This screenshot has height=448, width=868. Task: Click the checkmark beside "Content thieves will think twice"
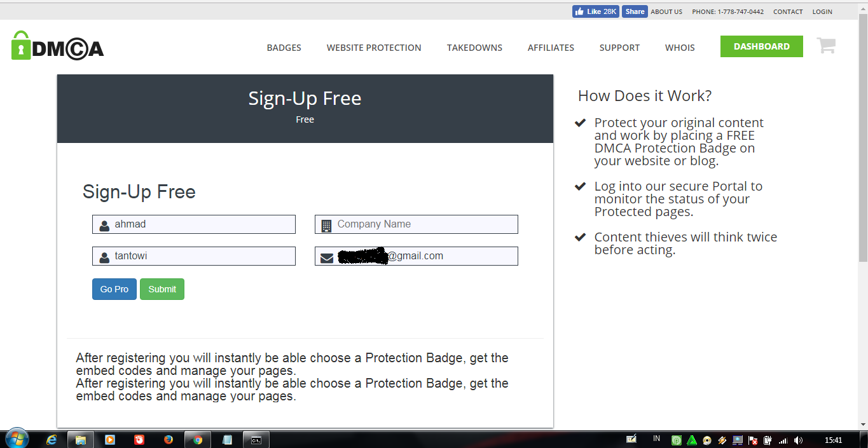(580, 237)
